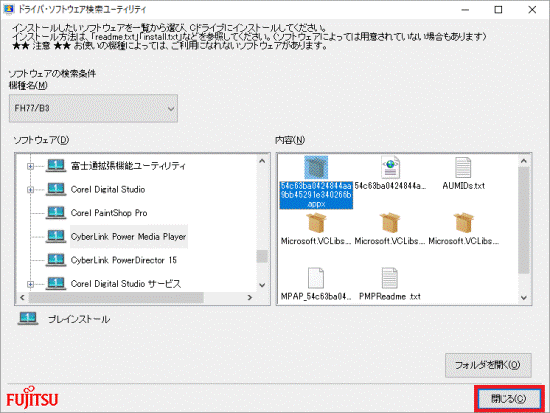Screen dimensions: 550x413
Task: Click the プレインストール legend laptop icon
Action: pos(28,319)
